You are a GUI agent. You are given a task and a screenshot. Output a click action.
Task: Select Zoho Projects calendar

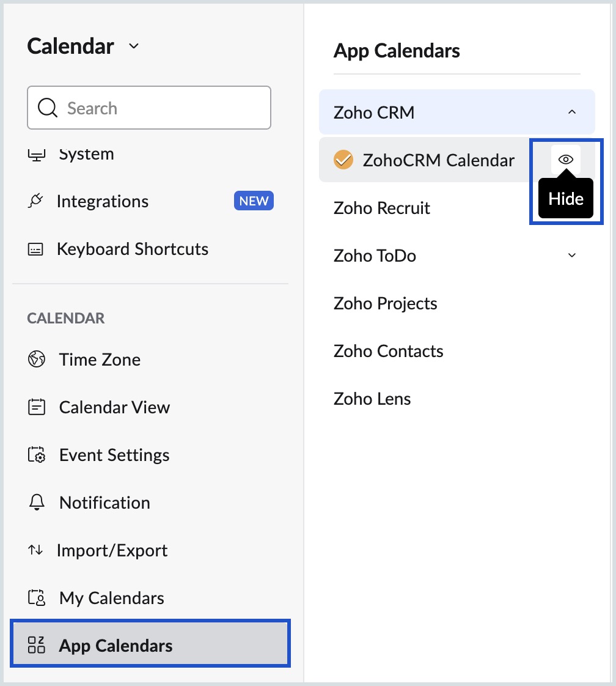click(x=385, y=303)
